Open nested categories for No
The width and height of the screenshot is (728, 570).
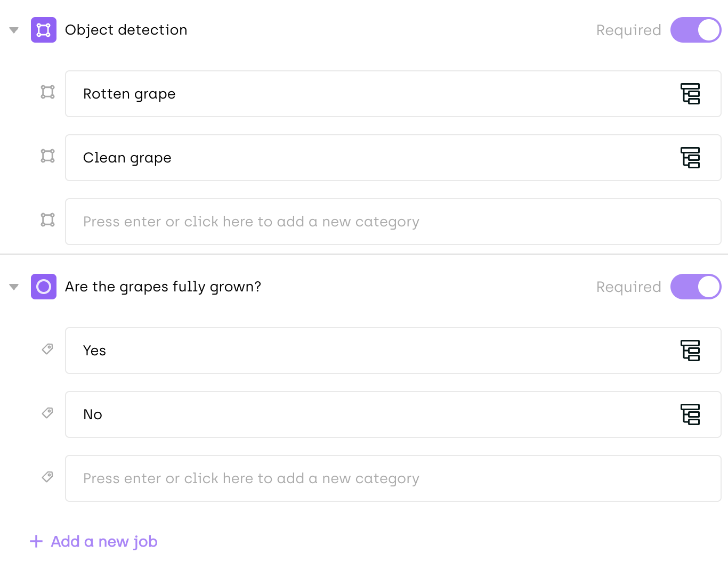pos(690,414)
